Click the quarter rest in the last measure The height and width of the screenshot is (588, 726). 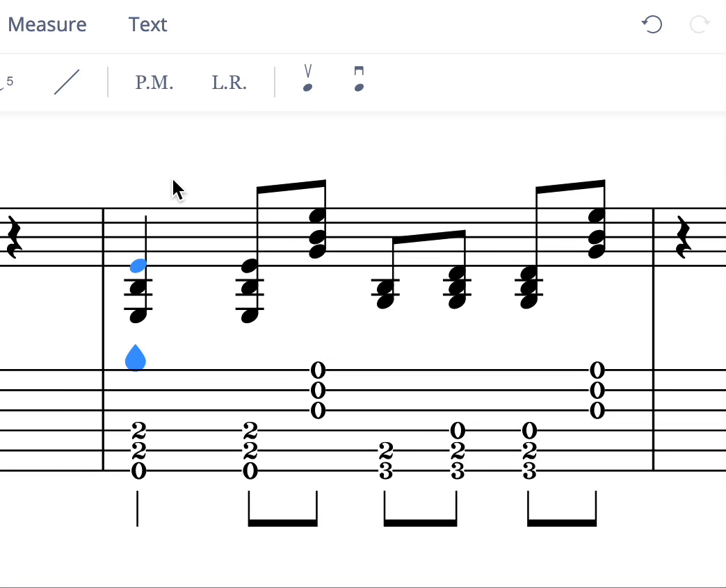click(x=684, y=237)
